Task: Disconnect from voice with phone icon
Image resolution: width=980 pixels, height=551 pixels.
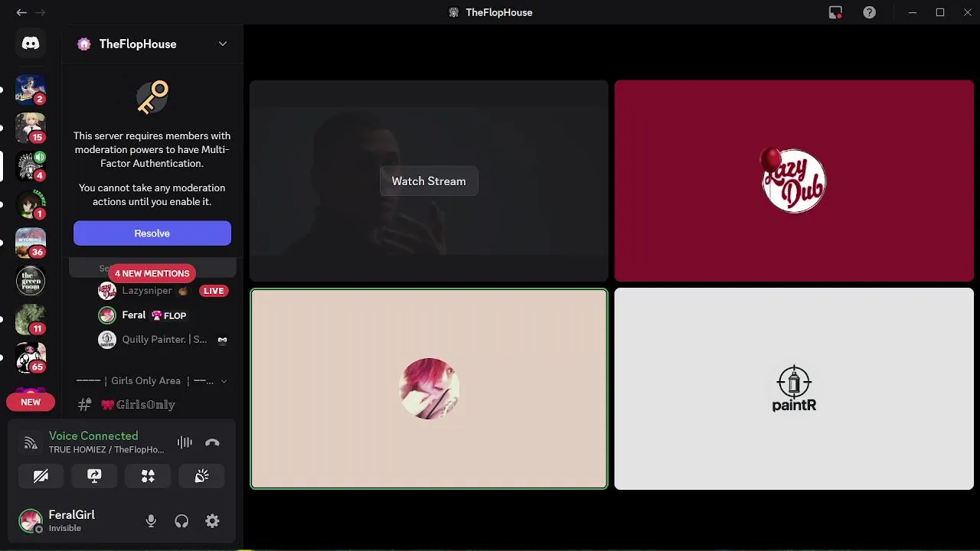Action: coord(213,442)
